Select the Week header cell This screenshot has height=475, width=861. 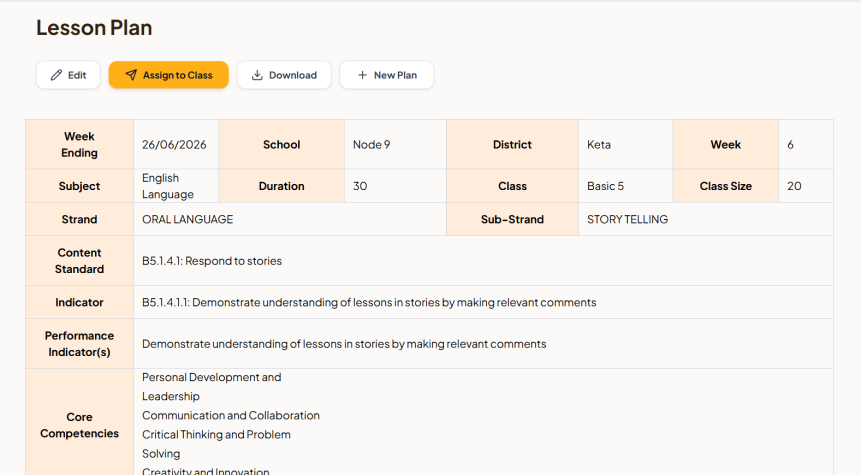tap(726, 144)
